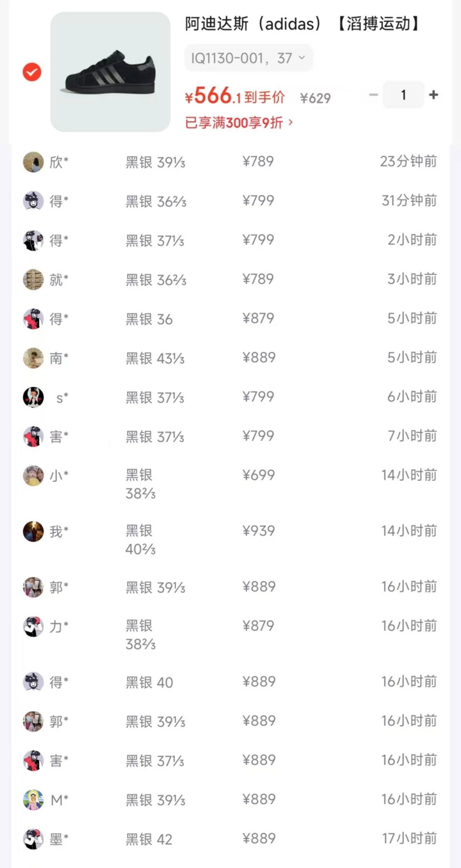Open the black adidas shoe thumbnail
Image resolution: width=461 pixels, height=868 pixels.
pos(110,72)
